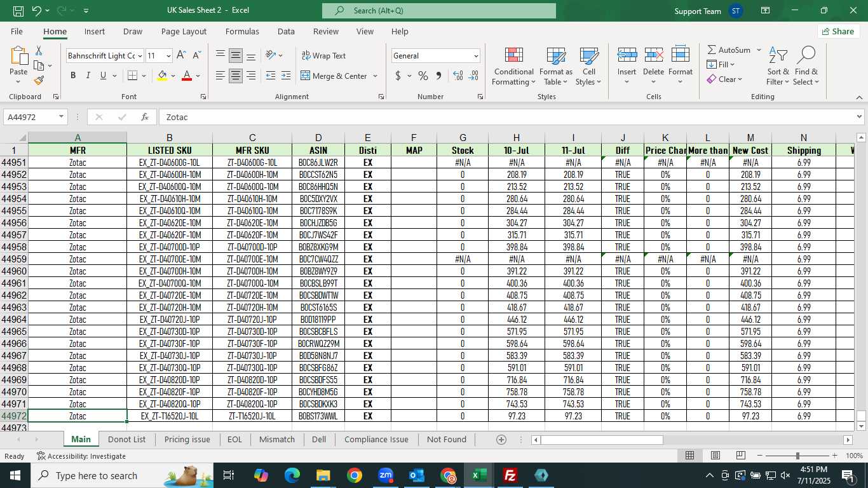The image size is (868, 488).
Task: Switch to Page Layout view in status bar
Action: tap(715, 456)
